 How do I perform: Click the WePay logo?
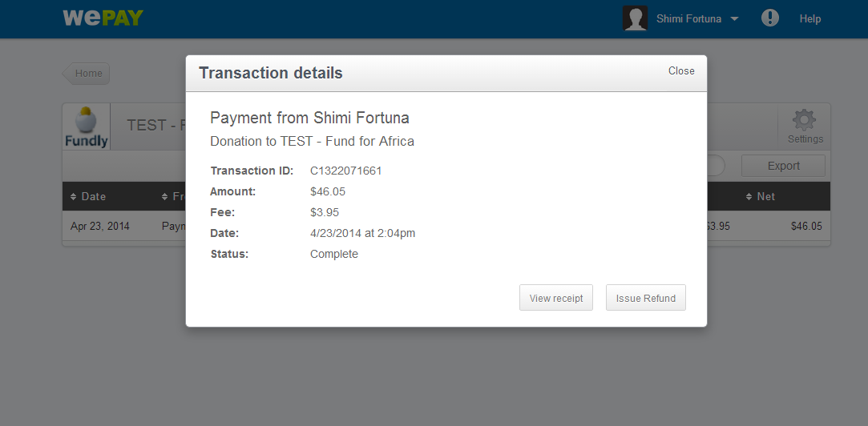[x=103, y=18]
